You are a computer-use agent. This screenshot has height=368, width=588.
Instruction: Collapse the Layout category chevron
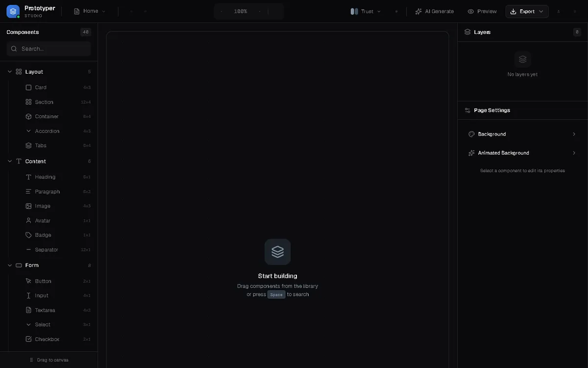coord(10,72)
